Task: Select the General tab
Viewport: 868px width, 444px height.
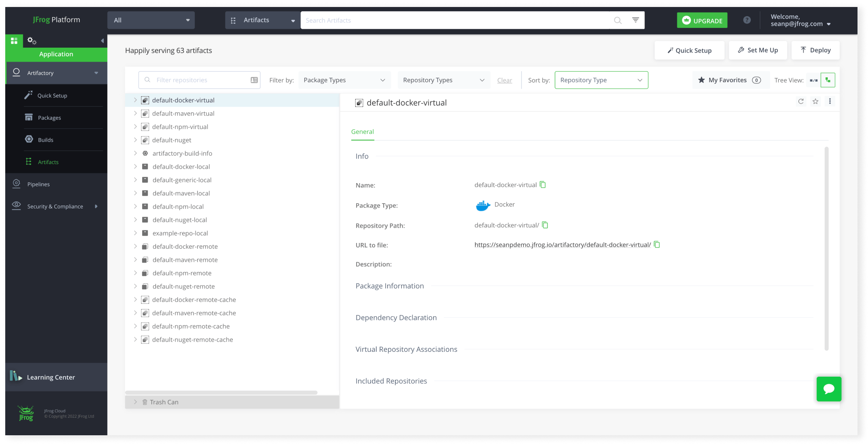Action: point(362,132)
